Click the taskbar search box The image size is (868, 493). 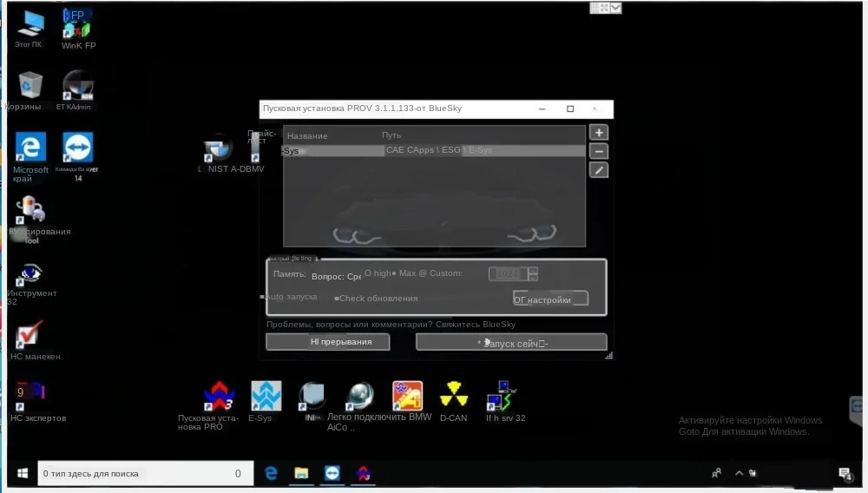(x=146, y=473)
